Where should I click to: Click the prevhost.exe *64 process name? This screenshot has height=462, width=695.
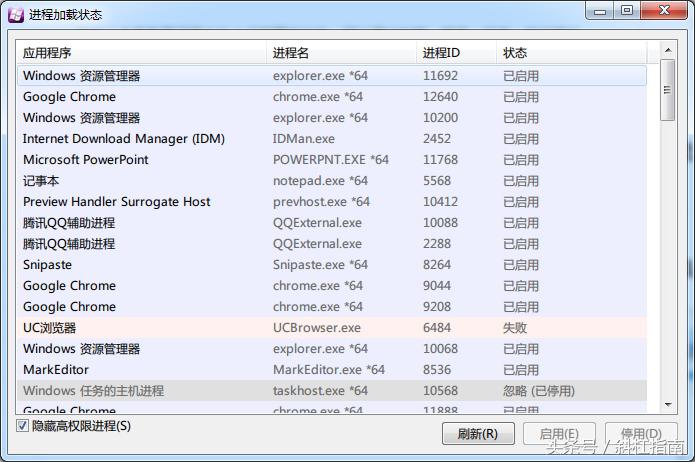coord(321,202)
